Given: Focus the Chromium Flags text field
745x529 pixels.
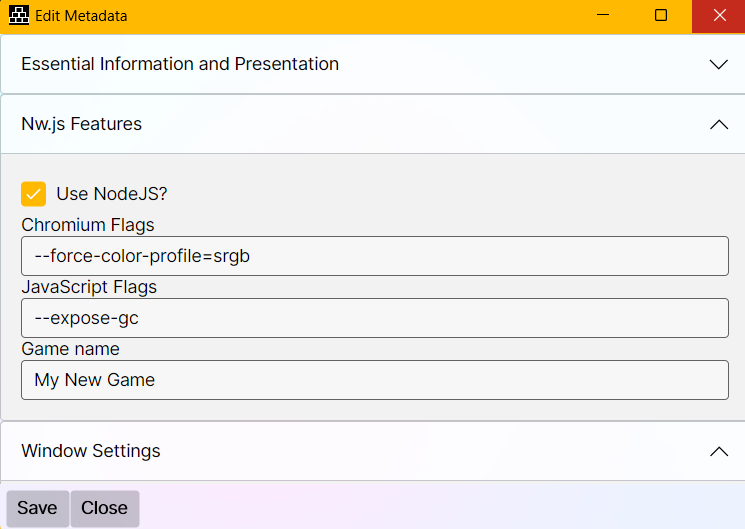Looking at the screenshot, I should tap(374, 256).
